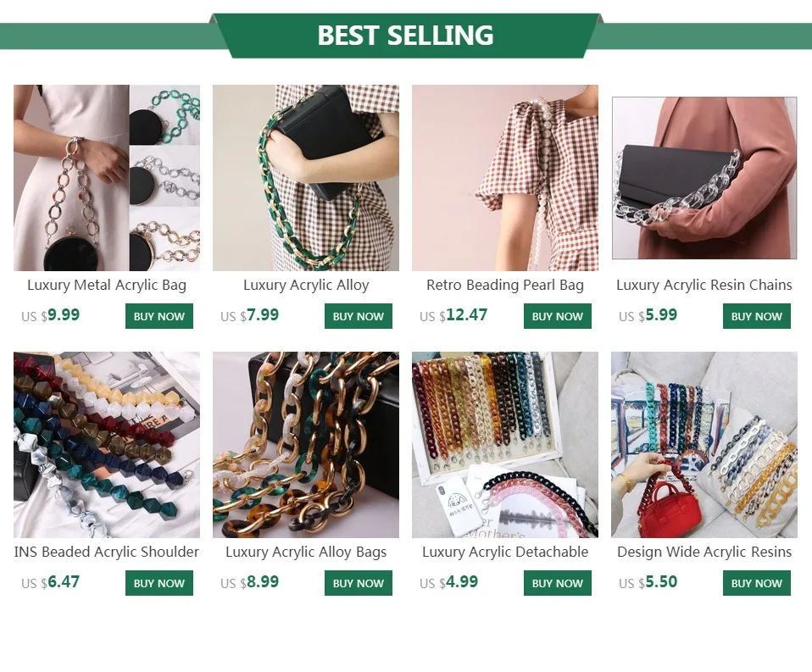This screenshot has width=812, height=672.
Task: Click the Retro Beading Pearl Bag title
Action: pyautogui.click(x=505, y=286)
